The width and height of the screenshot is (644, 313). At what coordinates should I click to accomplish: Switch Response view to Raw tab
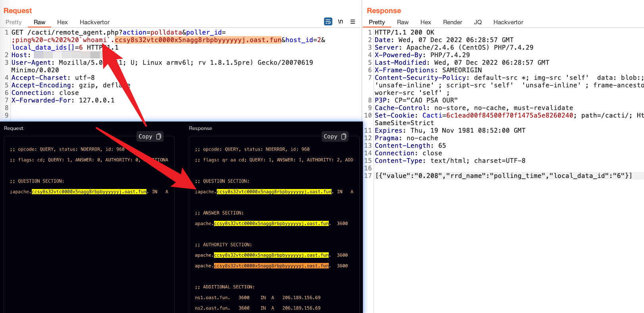click(x=403, y=22)
